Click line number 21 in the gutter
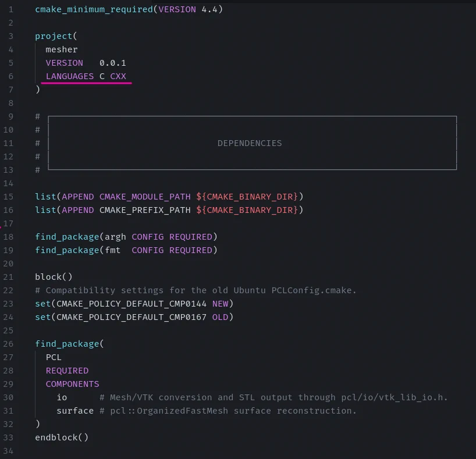 tap(8, 277)
